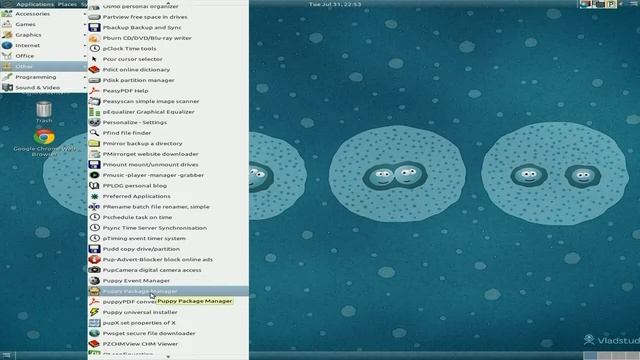Click the PRename batch renamer icon
Viewport: 640px width, 360px height.
coord(94,207)
